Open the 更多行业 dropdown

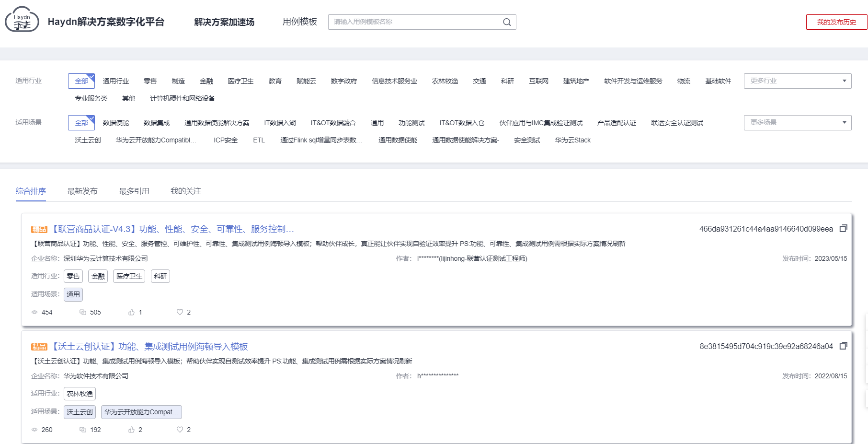pyautogui.click(x=798, y=81)
